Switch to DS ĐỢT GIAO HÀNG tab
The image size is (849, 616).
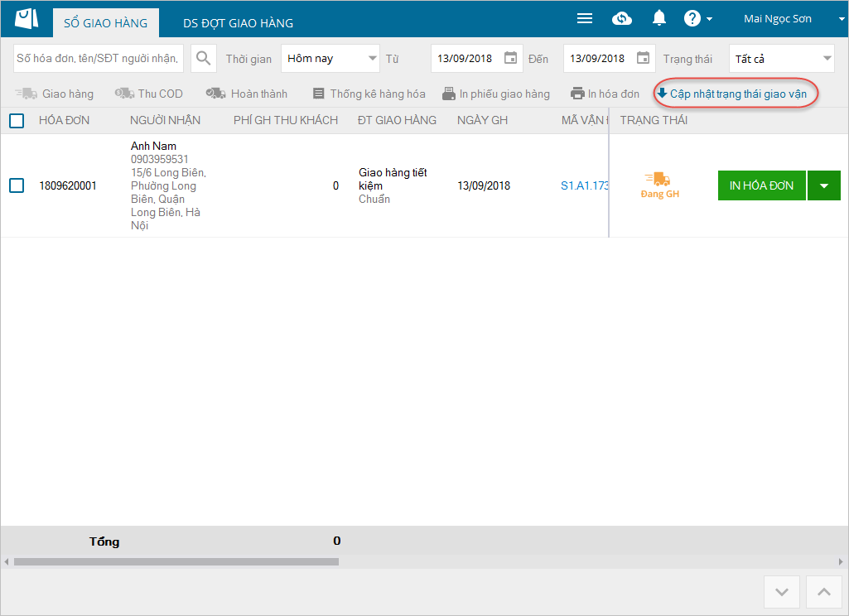[x=238, y=23]
